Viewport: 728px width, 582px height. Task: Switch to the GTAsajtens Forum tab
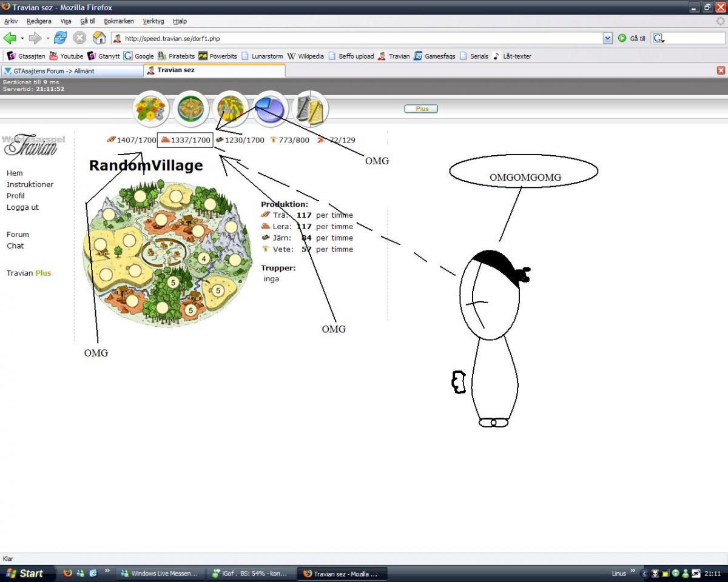click(x=72, y=71)
